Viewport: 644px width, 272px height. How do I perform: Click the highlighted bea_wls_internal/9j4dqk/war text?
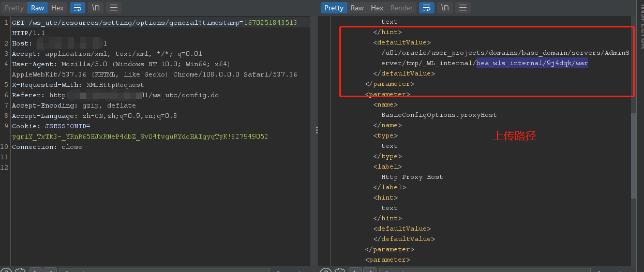coord(532,63)
